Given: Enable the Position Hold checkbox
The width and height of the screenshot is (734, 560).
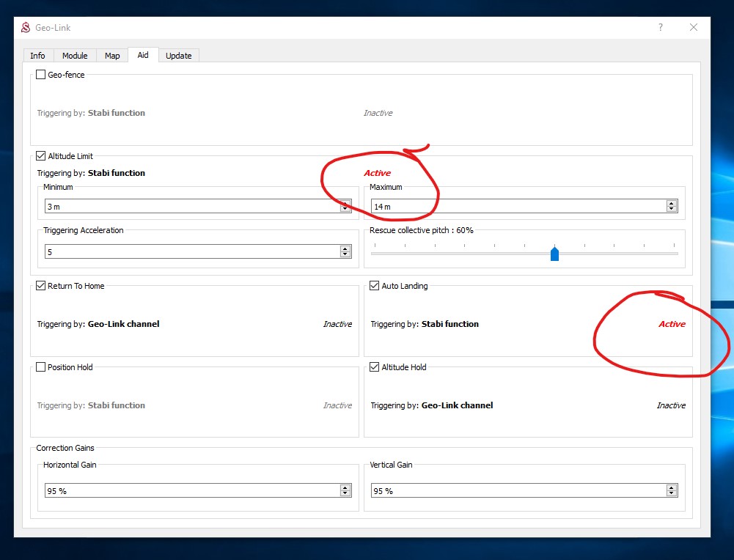Looking at the screenshot, I should (41, 367).
